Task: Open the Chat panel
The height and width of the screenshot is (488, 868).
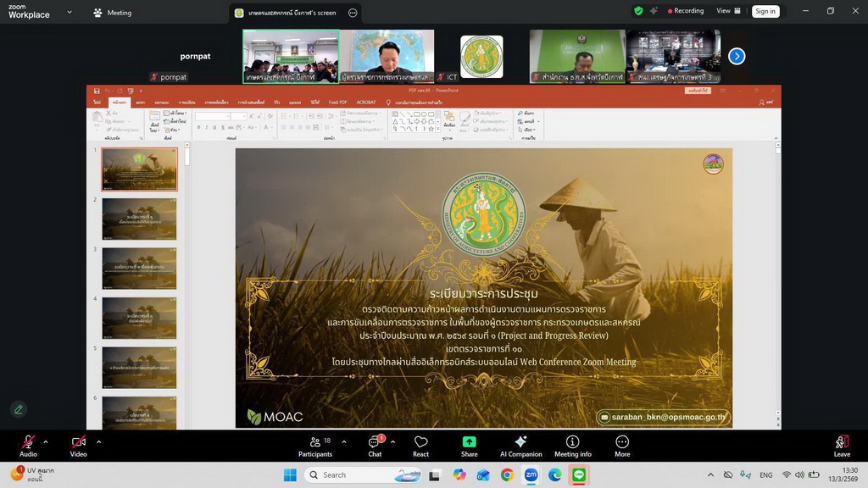Action: tap(375, 445)
